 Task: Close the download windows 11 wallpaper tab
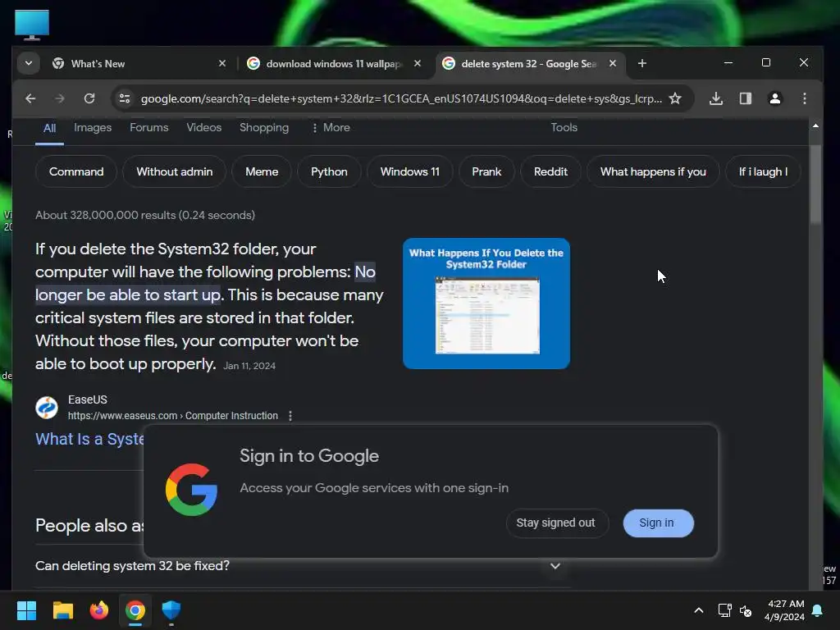(x=418, y=64)
